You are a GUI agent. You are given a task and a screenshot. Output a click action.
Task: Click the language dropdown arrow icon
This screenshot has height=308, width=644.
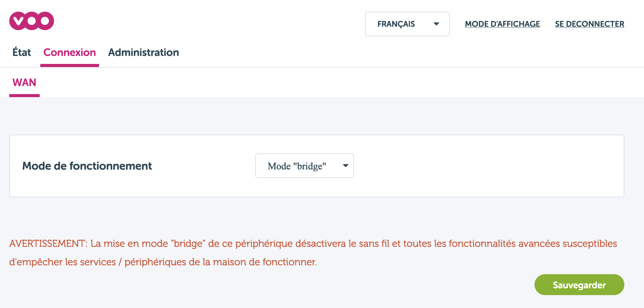[436, 24]
